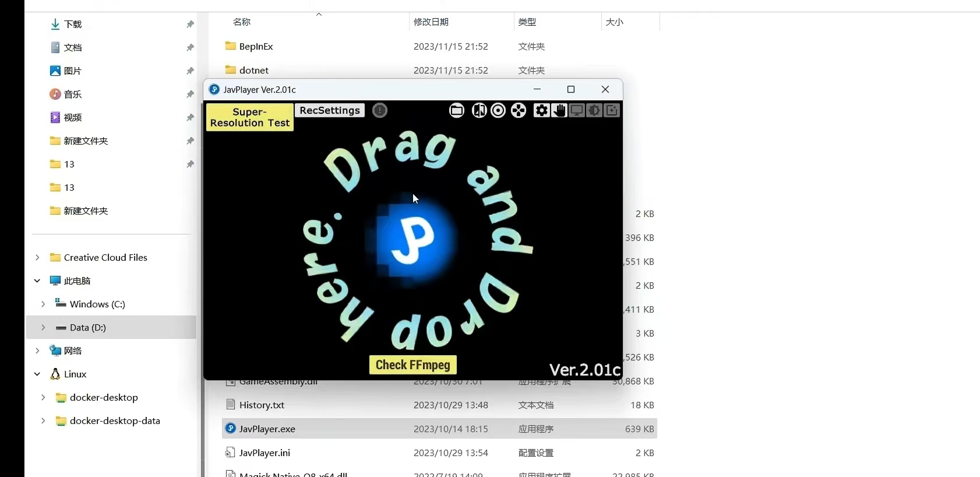Expand the docker-desktop folder node
The image size is (980, 477).
click(43, 397)
